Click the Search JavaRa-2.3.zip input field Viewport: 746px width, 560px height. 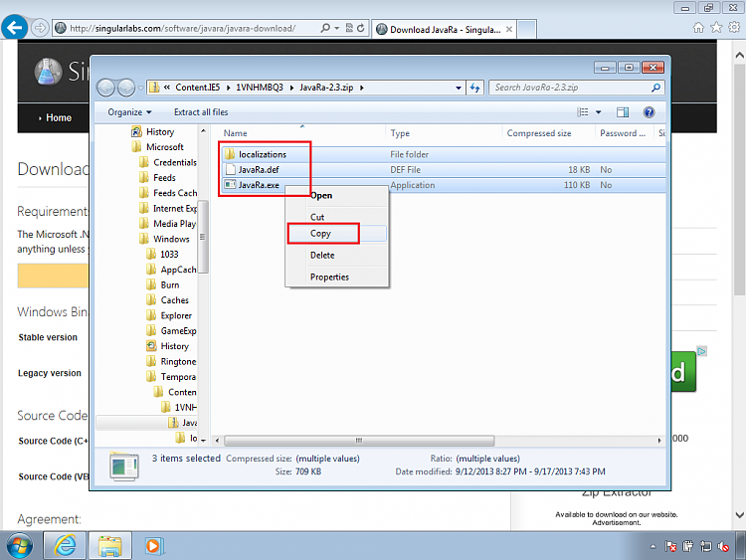click(x=571, y=88)
